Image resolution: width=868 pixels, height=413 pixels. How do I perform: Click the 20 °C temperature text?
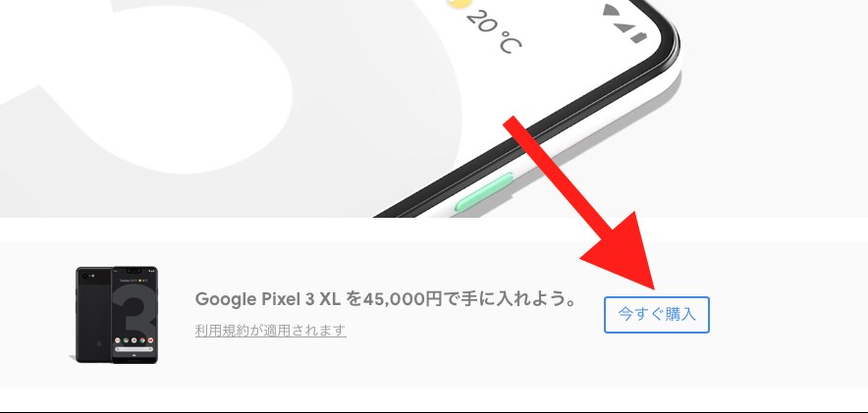pos(493,31)
